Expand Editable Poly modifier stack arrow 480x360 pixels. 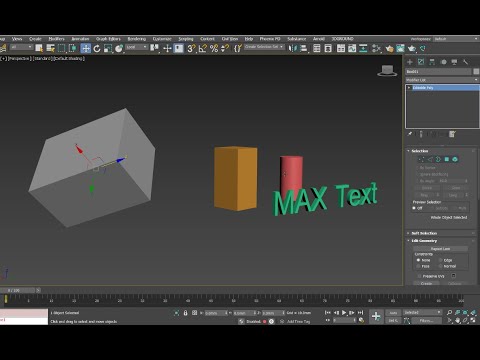[x=409, y=88]
